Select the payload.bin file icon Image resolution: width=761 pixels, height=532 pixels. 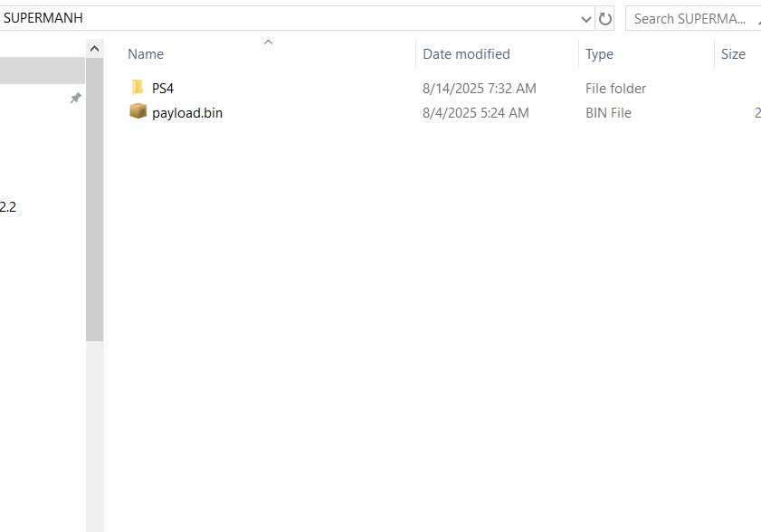(x=138, y=112)
